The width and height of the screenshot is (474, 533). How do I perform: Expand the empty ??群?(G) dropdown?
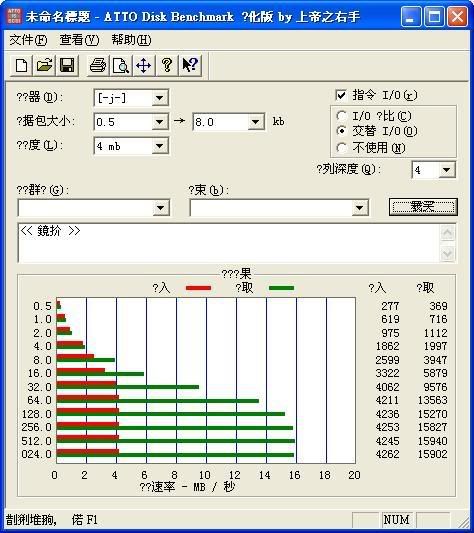pos(161,208)
